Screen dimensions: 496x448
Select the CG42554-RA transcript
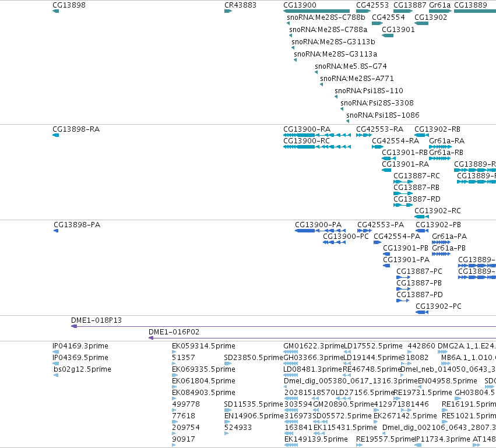pyautogui.click(x=378, y=147)
